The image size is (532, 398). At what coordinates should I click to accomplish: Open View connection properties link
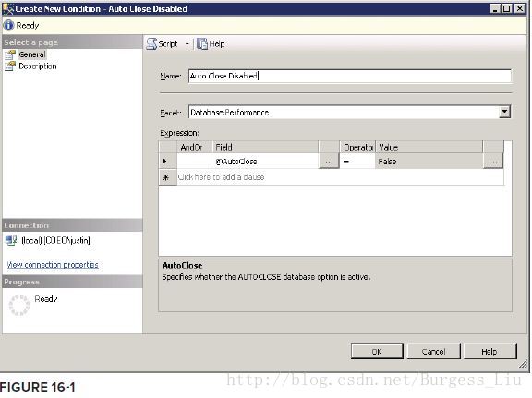pos(53,265)
